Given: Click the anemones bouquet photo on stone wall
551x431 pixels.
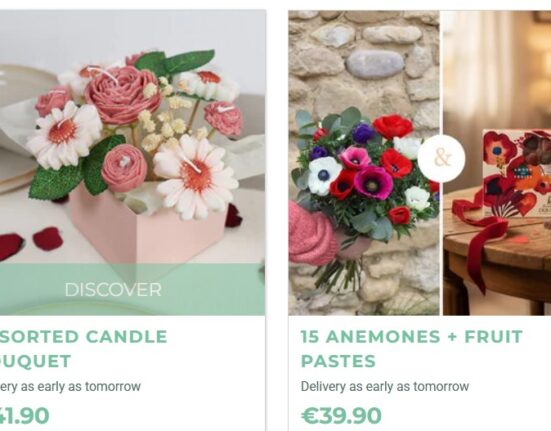Looking at the screenshot, I should coord(364,163).
